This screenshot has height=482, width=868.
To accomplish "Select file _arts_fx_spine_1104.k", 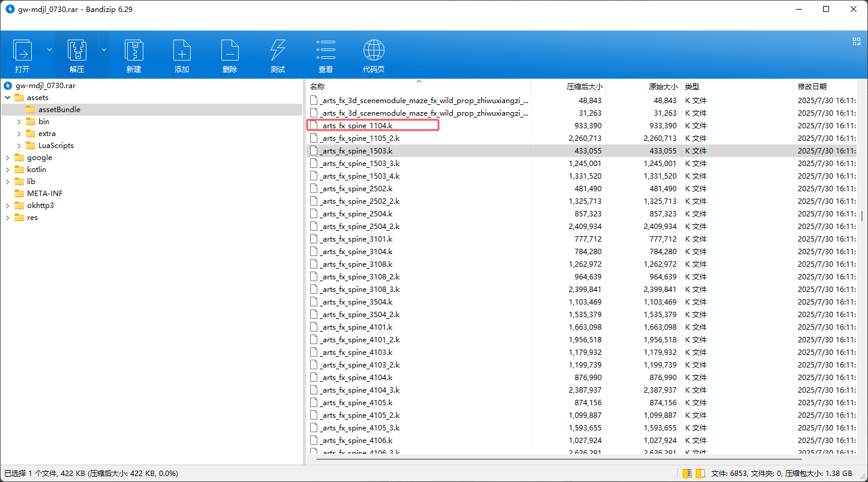I will tap(356, 126).
